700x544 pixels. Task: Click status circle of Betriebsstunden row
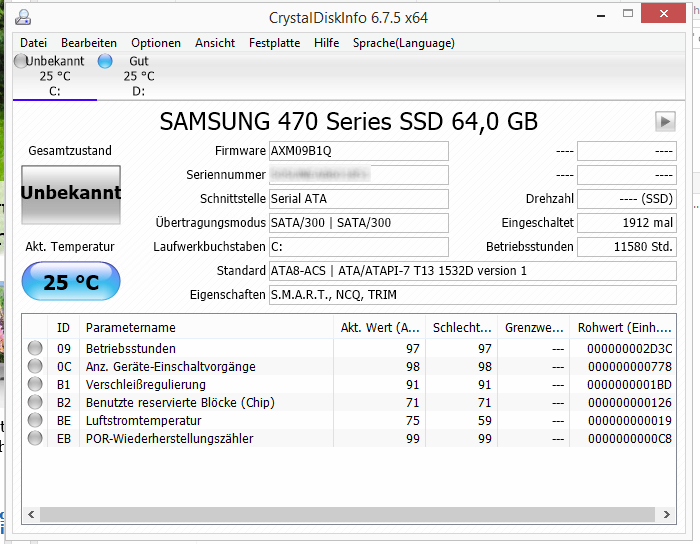[x=35, y=348]
